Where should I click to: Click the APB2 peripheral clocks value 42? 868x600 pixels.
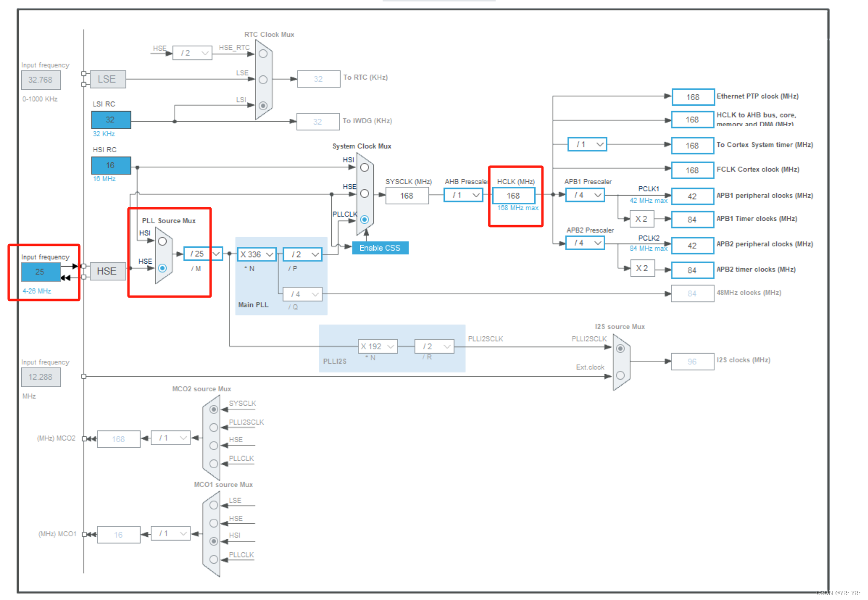(693, 245)
